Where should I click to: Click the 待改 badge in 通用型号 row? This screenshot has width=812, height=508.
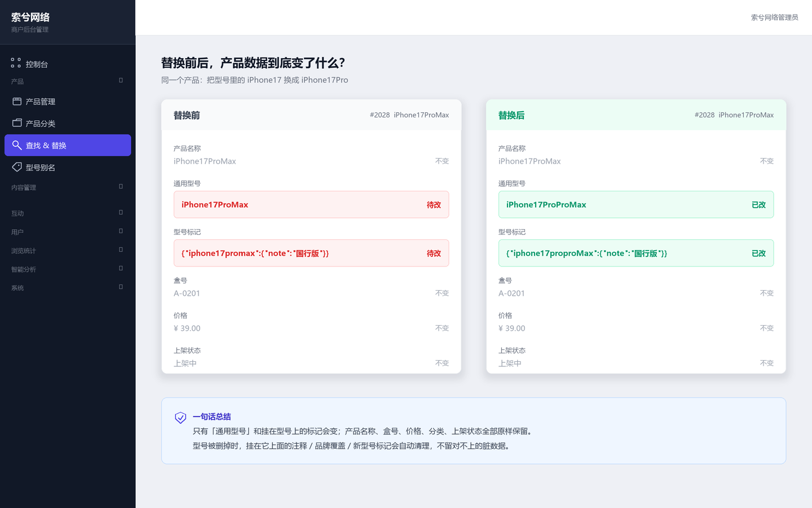[x=434, y=205]
